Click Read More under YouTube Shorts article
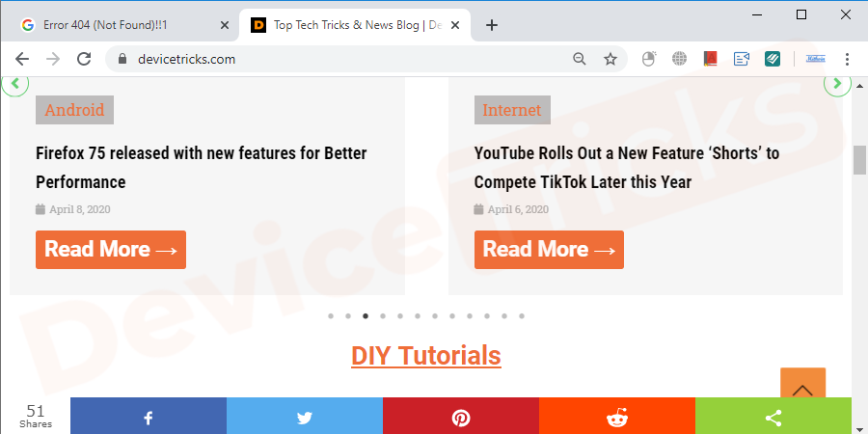This screenshot has height=434, width=868. click(549, 250)
